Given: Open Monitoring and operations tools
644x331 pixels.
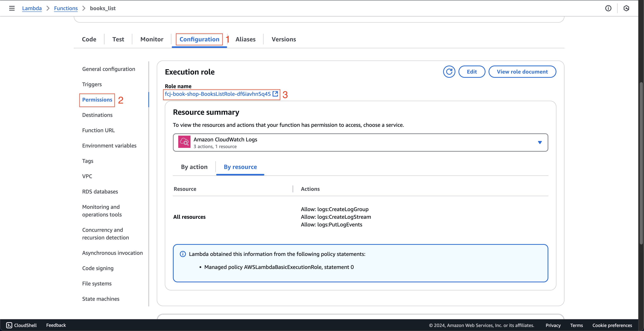Looking at the screenshot, I should point(102,211).
